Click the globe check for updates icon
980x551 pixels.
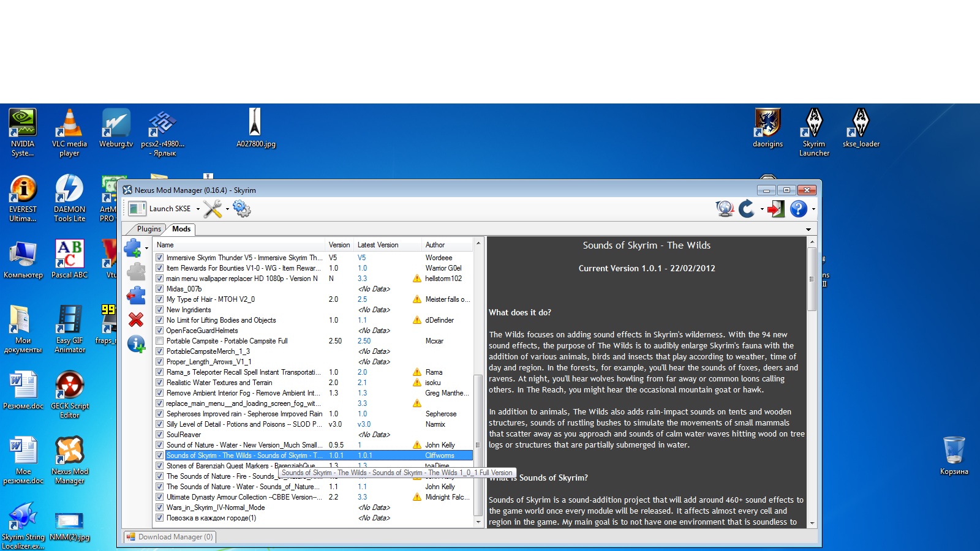pos(725,209)
